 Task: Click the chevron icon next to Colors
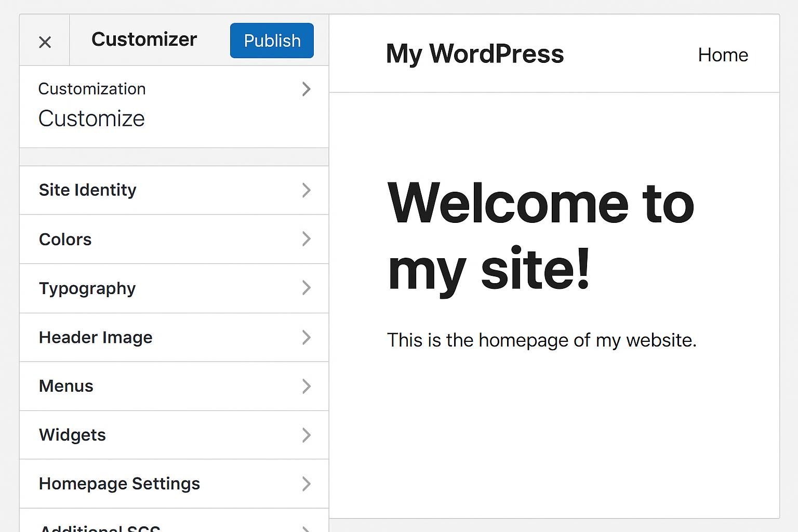click(306, 239)
